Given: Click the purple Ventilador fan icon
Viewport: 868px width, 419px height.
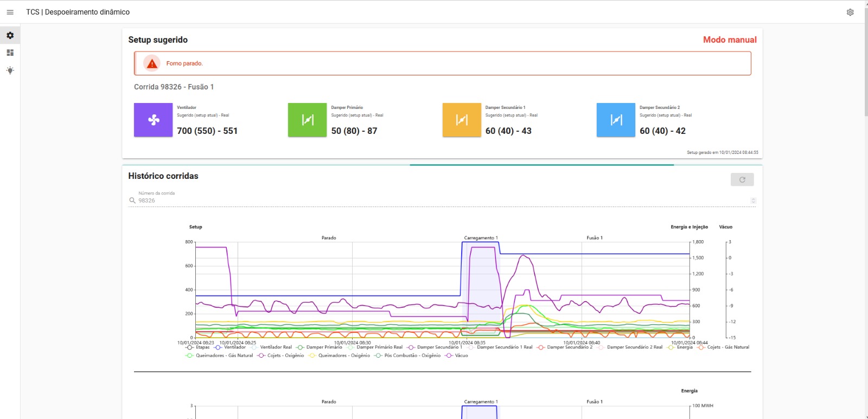Looking at the screenshot, I should (154, 120).
